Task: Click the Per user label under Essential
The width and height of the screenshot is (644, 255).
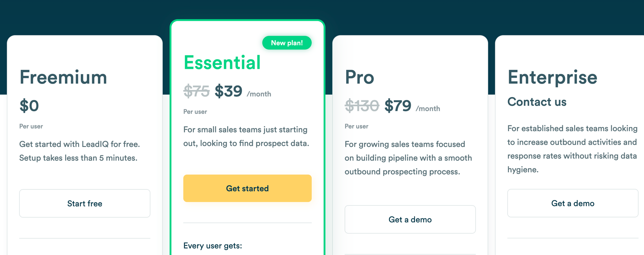Action: pos(194,112)
